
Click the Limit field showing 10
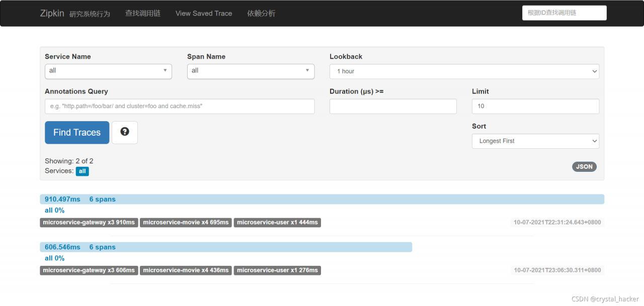535,106
